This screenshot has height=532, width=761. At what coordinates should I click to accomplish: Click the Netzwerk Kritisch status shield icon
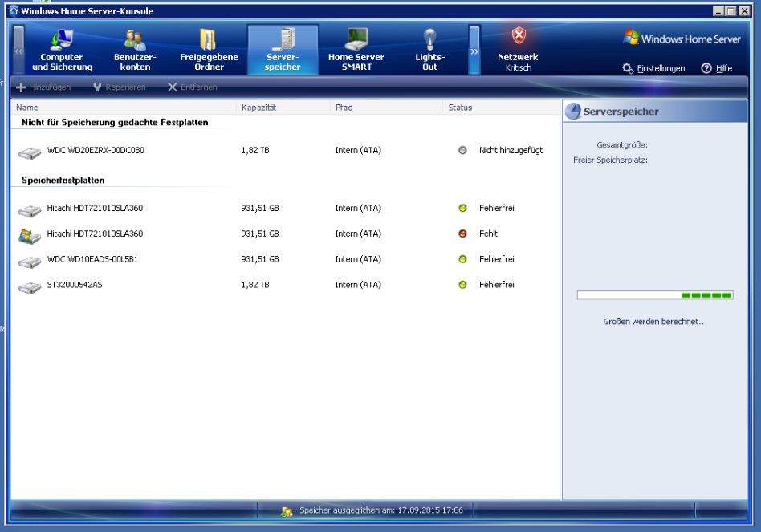(x=519, y=35)
